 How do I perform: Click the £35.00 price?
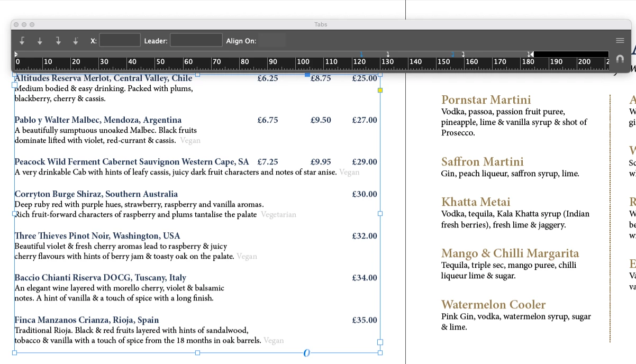click(x=365, y=320)
